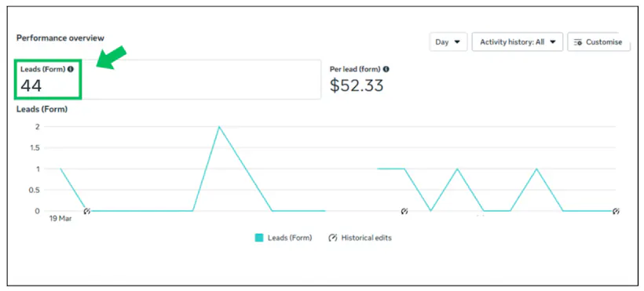
Task: Expand the Activity history: All dropdown
Action: tap(518, 42)
